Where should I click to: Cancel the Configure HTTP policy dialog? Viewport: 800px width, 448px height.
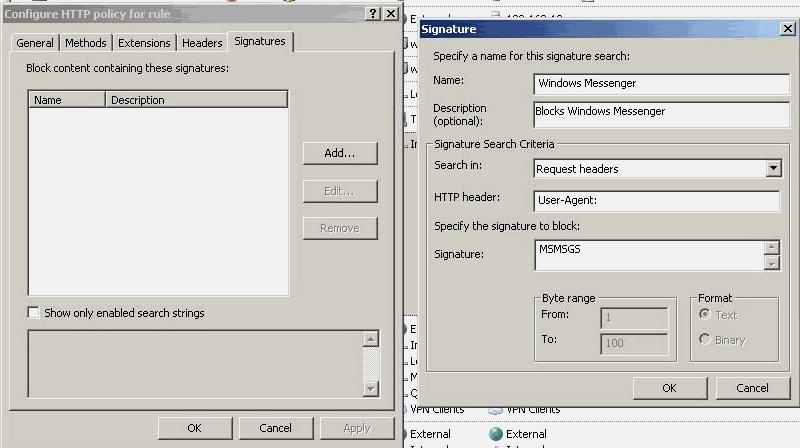(275, 428)
